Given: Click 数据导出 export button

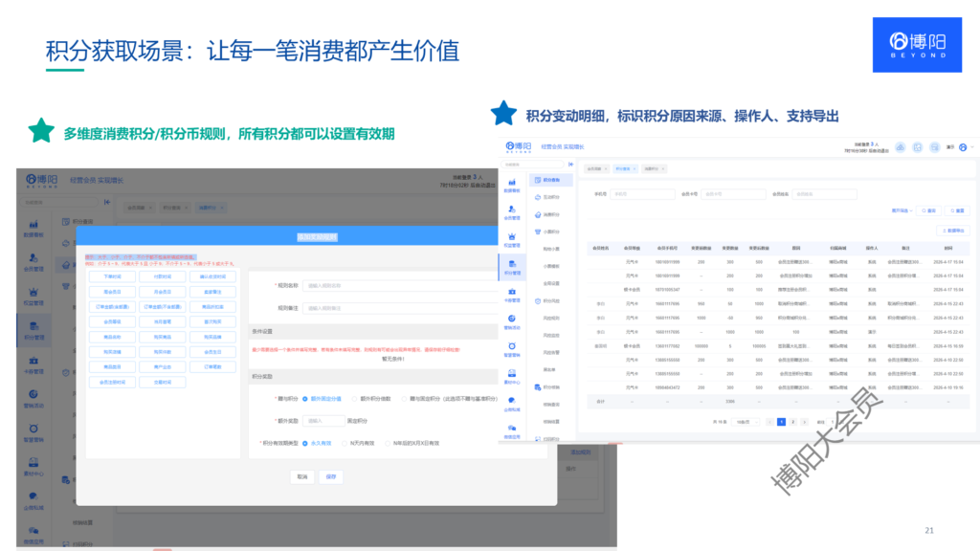Looking at the screenshot, I should 953,231.
